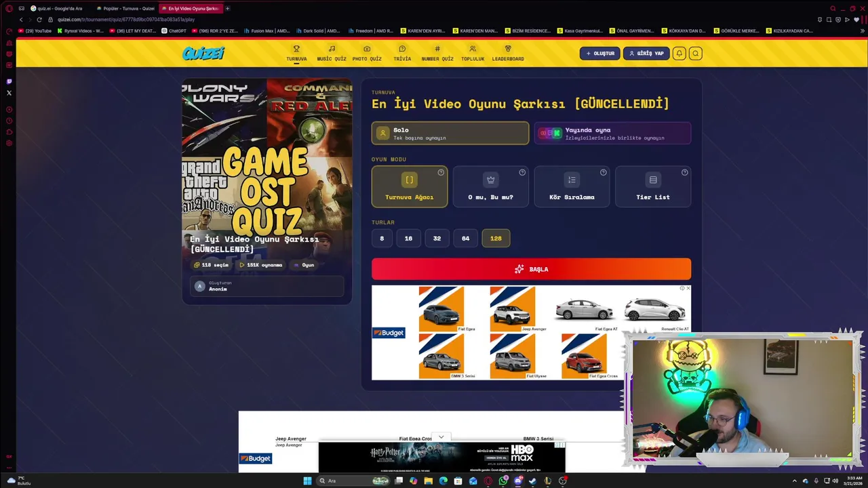Show help for Kör Sıralama mode
This screenshot has height=488, width=868.
click(604, 172)
